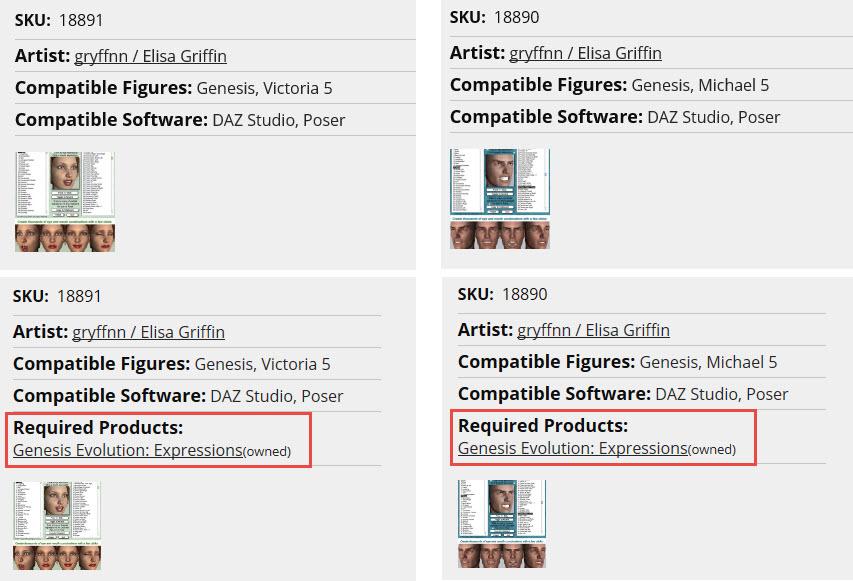This screenshot has height=581, width=853.
Task: Open female interface thumbnail in panel without Required Products
Action: click(65, 185)
